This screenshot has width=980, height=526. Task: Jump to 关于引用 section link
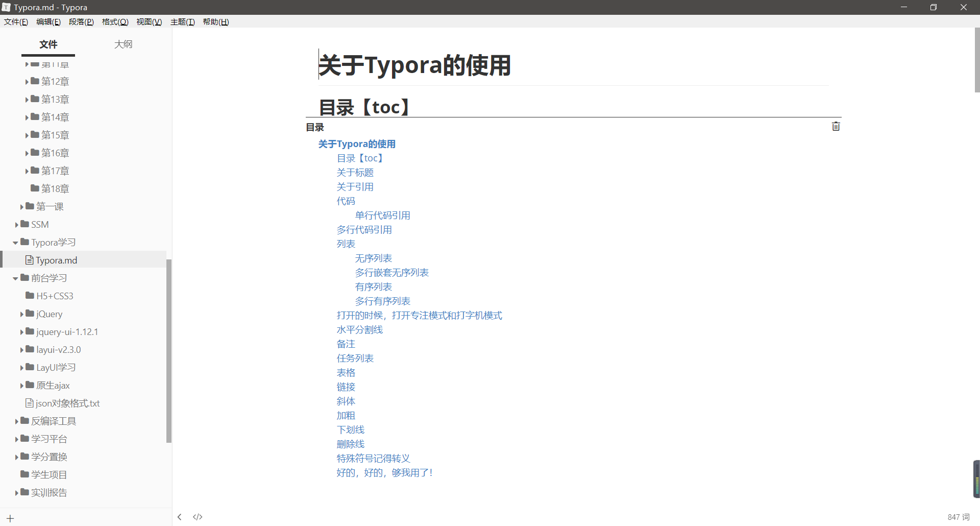point(355,187)
